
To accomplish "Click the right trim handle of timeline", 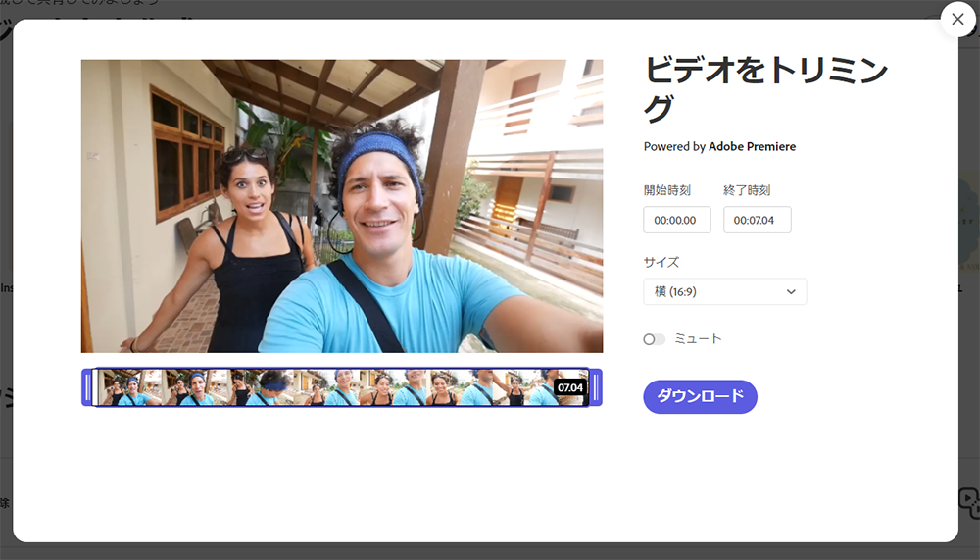I will [596, 387].
